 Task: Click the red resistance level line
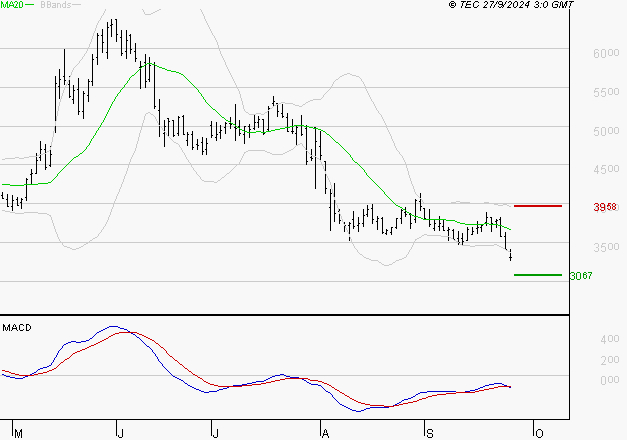(x=538, y=206)
